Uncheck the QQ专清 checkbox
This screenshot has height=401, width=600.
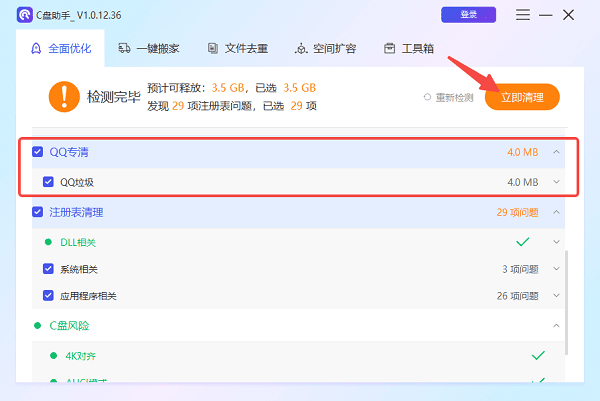(38, 152)
